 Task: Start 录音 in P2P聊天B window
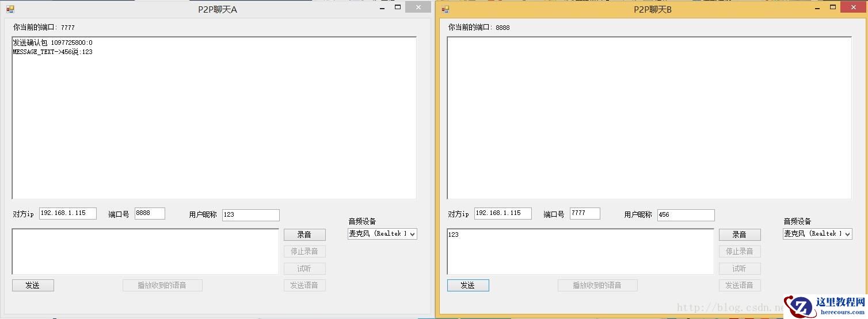click(740, 235)
